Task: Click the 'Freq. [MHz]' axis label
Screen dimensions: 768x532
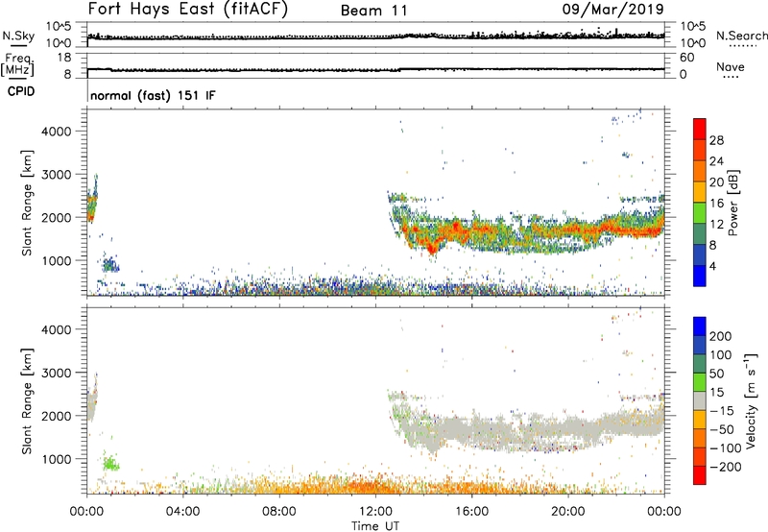Action: coord(18,64)
